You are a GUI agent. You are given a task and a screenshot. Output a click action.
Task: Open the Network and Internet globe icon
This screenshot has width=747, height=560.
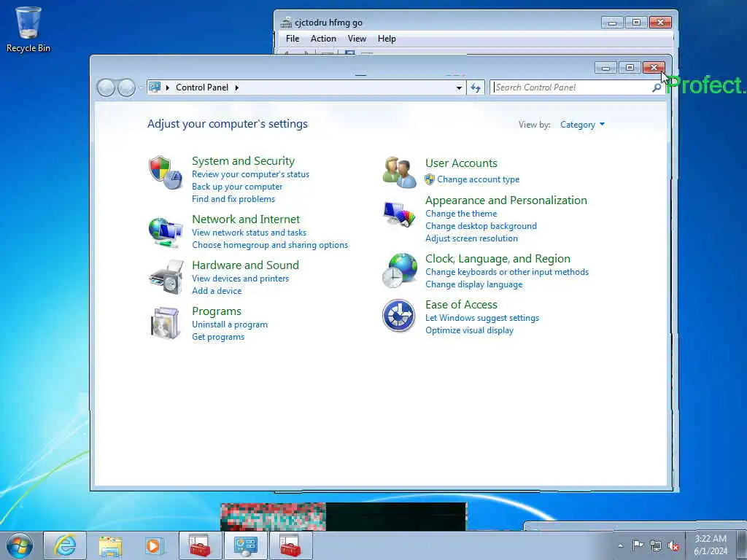[x=166, y=232]
